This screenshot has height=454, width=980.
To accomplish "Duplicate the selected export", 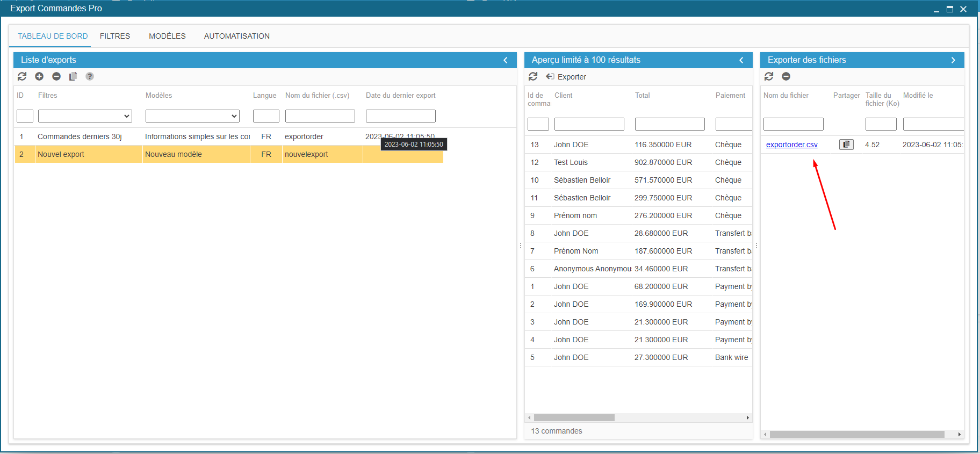I will point(73,76).
